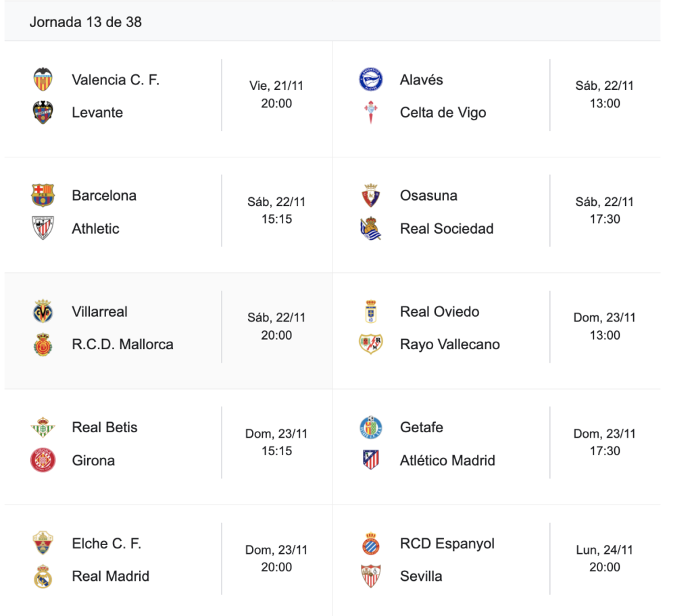692x616 pixels.
Task: Select the Osasuna team name
Action: (428, 196)
